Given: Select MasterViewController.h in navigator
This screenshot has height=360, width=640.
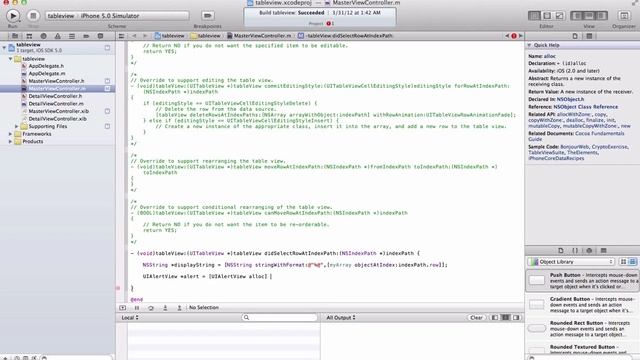Looking at the screenshot, I should tap(57, 81).
